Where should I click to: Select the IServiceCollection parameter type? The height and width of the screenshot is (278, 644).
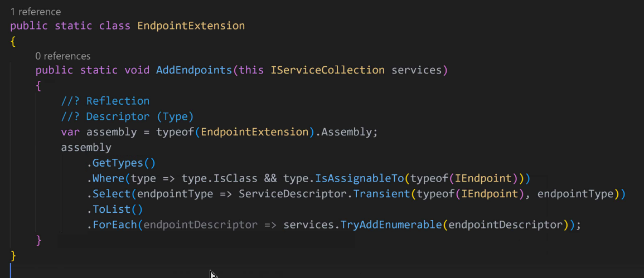(x=327, y=70)
